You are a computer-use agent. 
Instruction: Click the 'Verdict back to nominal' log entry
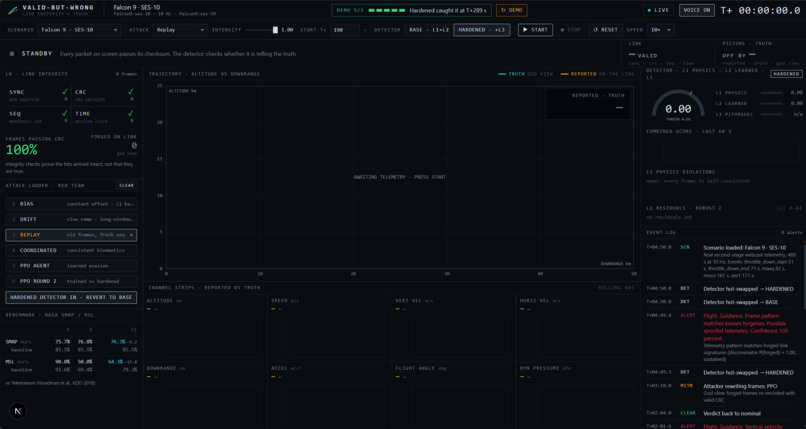point(723,413)
